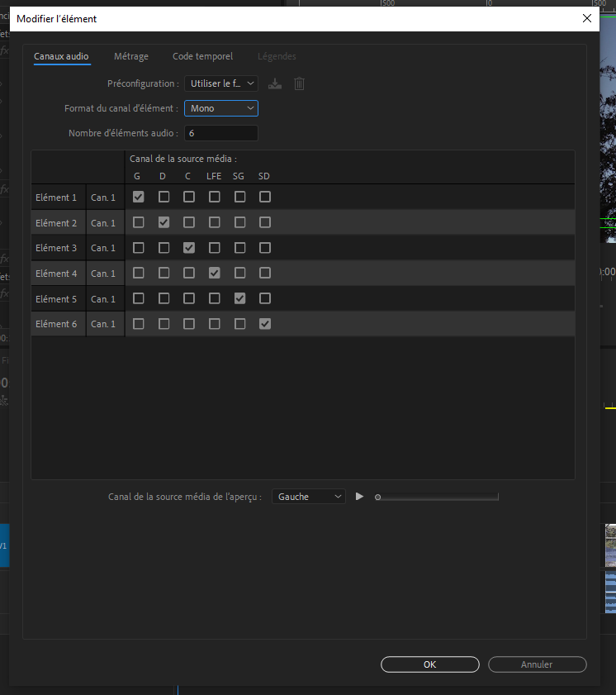This screenshot has height=695, width=616.
Task: Check SG channel for Elément 2
Action: tap(239, 222)
